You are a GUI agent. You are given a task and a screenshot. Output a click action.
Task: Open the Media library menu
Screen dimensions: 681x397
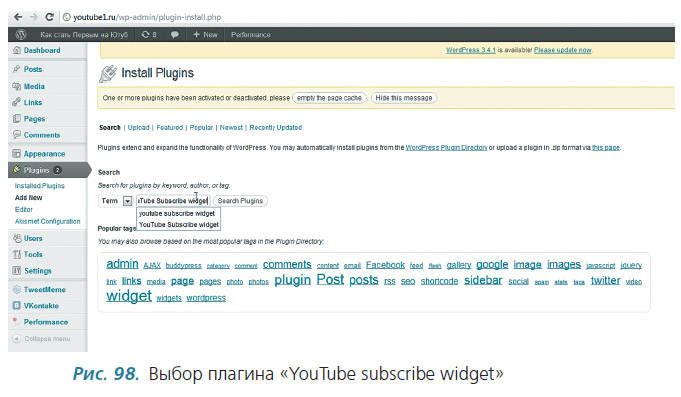(x=34, y=86)
